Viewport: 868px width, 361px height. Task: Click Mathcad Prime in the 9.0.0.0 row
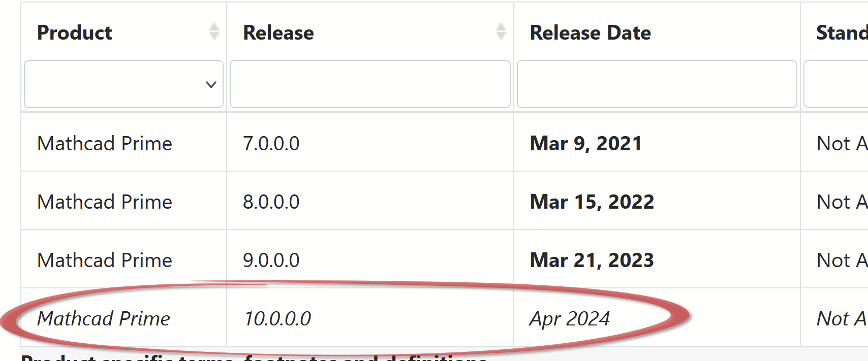(x=105, y=260)
